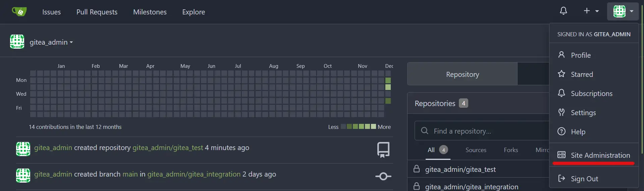Click avatar beside created branch activity
The image size is (644, 191).
[23, 176]
